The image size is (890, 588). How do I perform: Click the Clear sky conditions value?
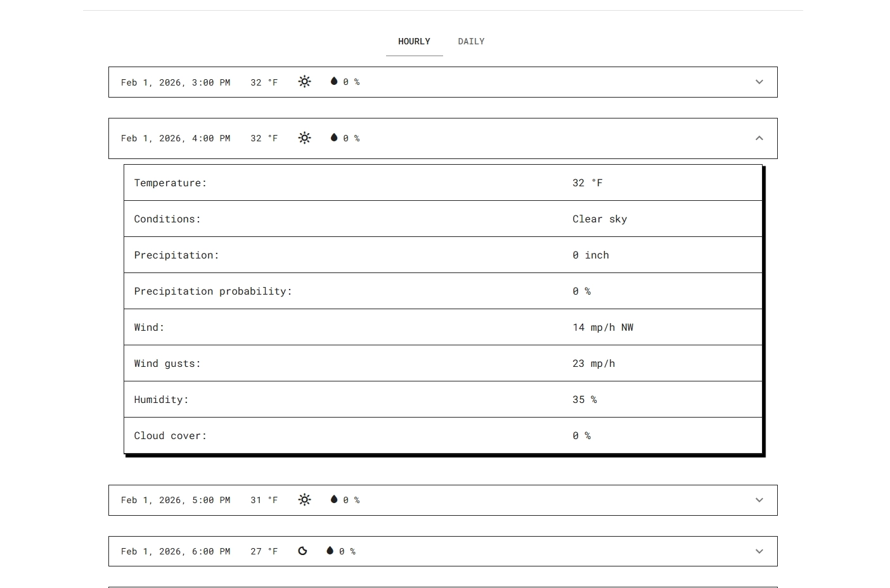[x=599, y=219]
